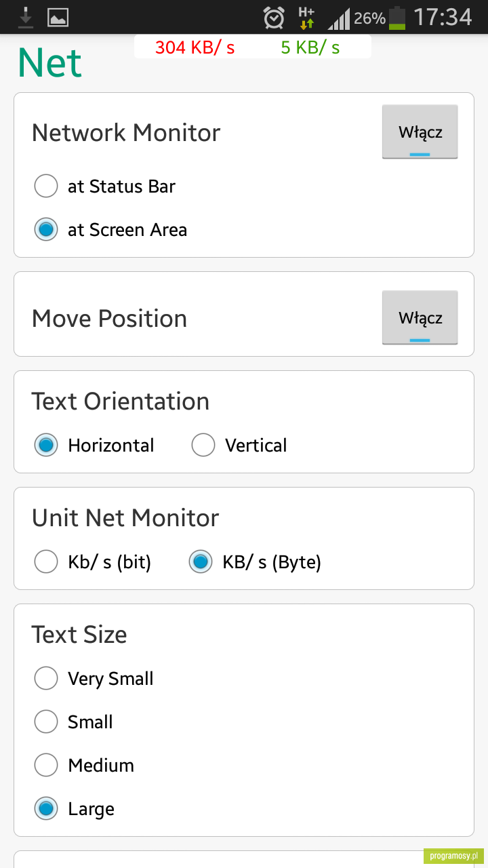Tap the green 5 KB/s upload speed overlay

point(310,47)
